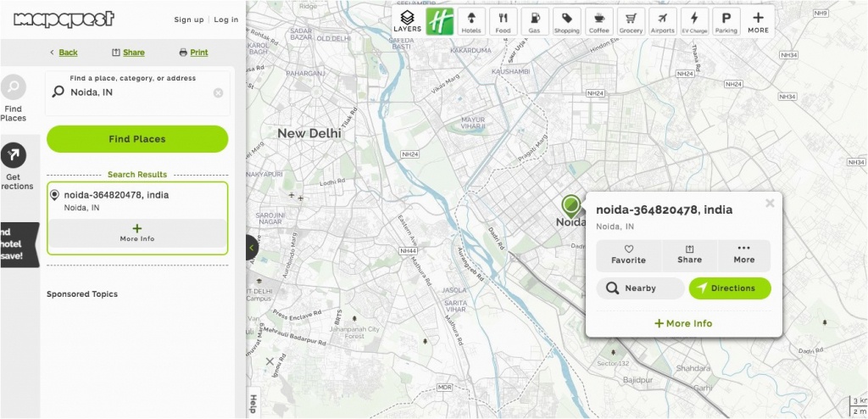Click the Holiday Inn logo icon

(x=440, y=20)
